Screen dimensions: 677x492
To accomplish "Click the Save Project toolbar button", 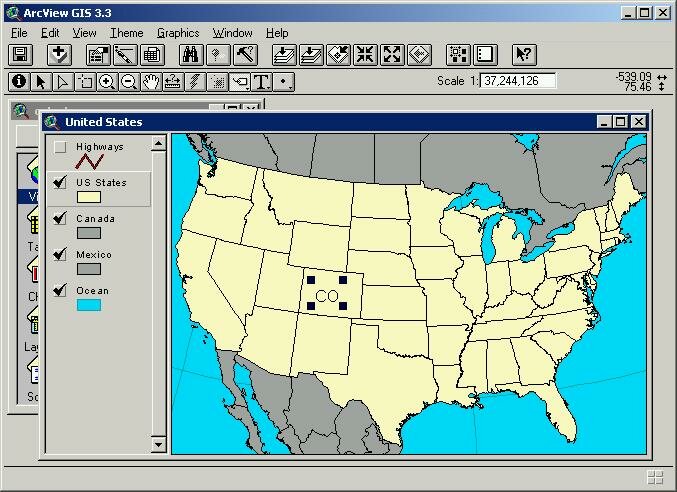I will point(20,55).
